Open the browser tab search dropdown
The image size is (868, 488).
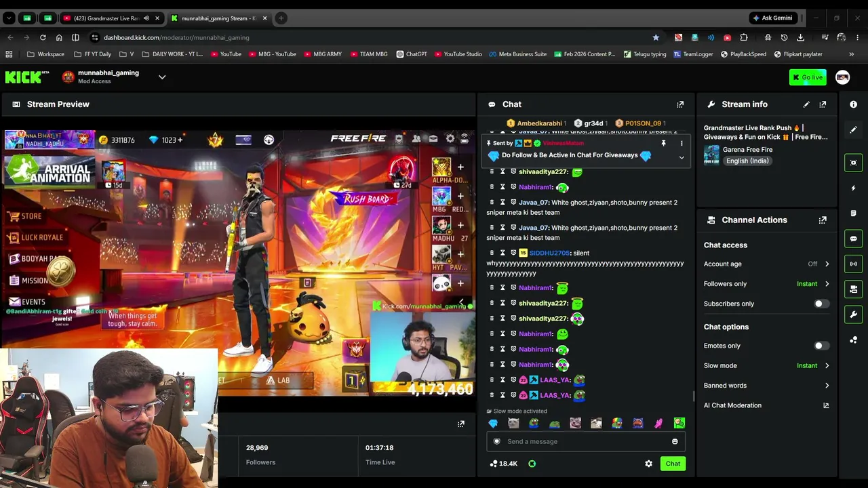pyautogui.click(x=9, y=18)
